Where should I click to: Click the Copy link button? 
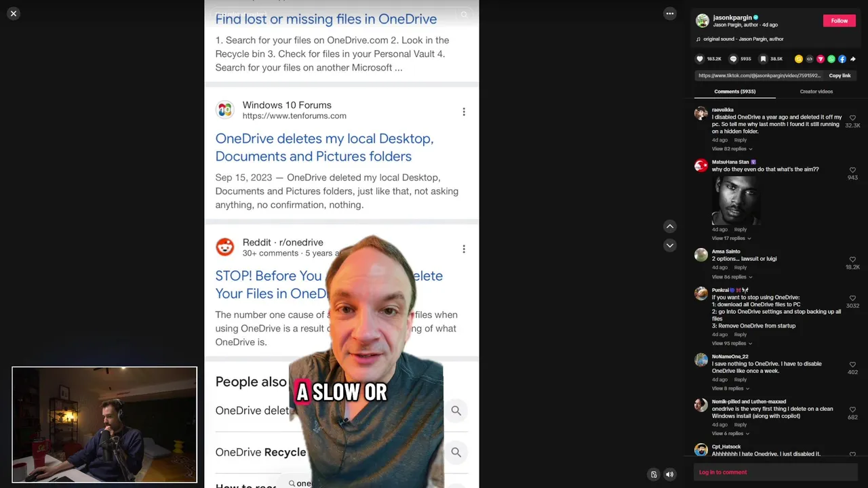pos(840,76)
